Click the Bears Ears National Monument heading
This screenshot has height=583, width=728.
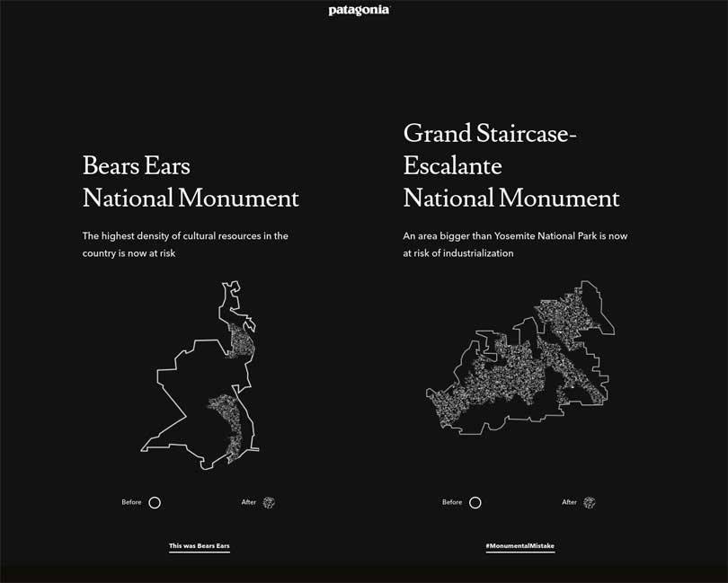[x=191, y=181]
